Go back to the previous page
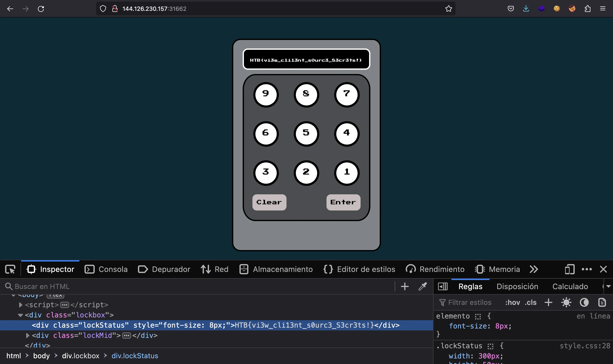Screen dimensions: 613x364 pyautogui.click(x=10, y=9)
